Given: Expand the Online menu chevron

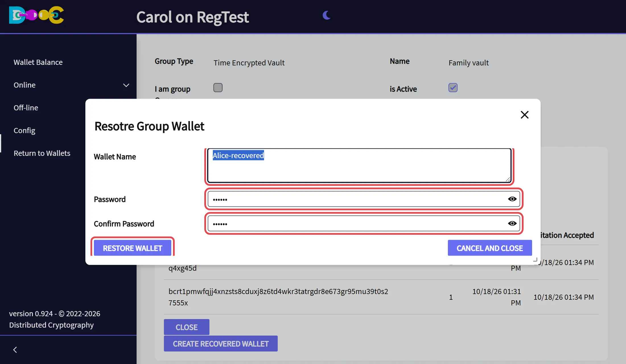Looking at the screenshot, I should pyautogui.click(x=126, y=85).
